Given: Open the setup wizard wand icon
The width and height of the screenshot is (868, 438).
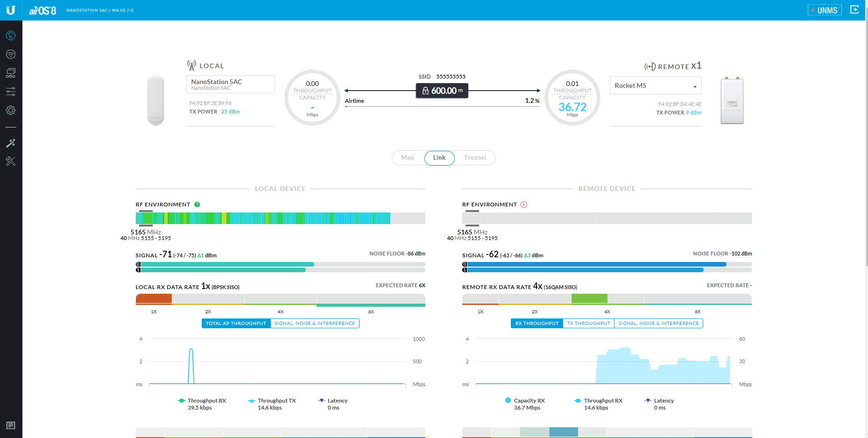Looking at the screenshot, I should [11, 143].
